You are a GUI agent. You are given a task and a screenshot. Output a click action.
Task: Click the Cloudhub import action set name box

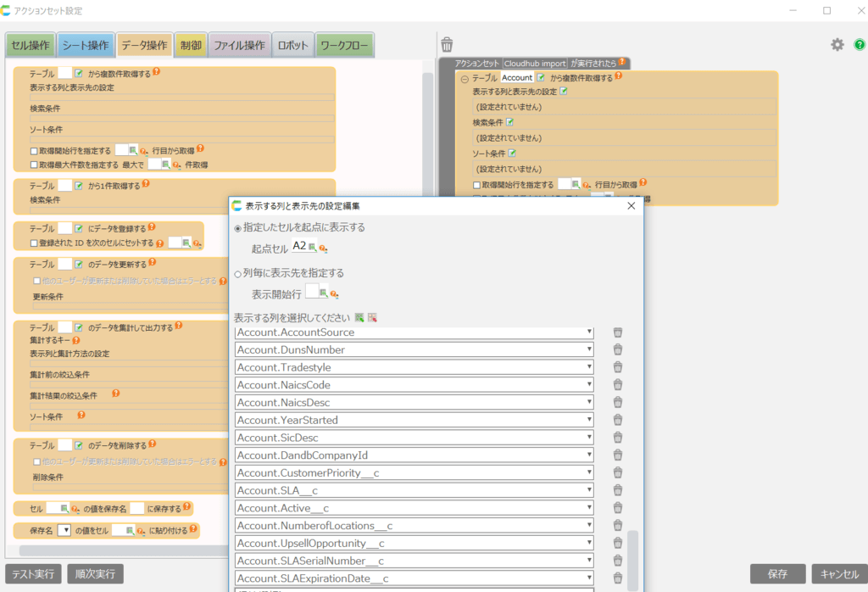[535, 63]
